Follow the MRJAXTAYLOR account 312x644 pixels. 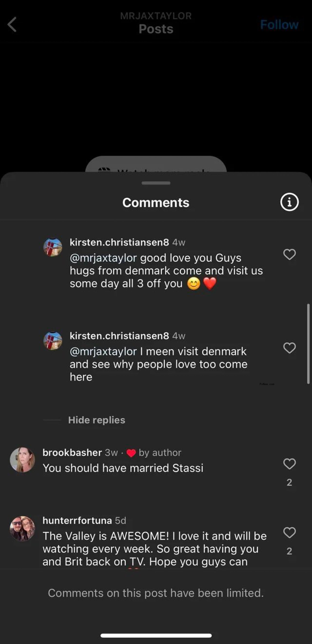[x=279, y=25]
